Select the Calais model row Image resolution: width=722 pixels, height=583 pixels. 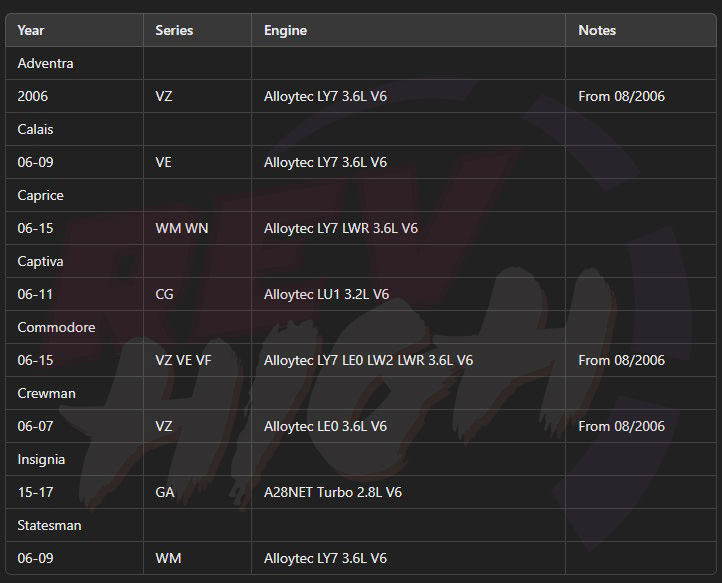361,129
